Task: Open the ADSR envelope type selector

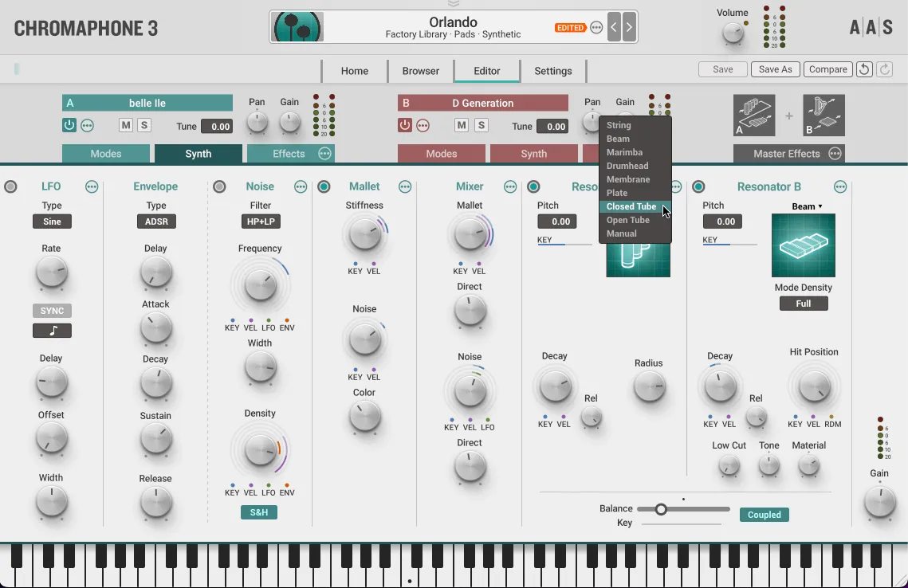Action: pos(156,221)
